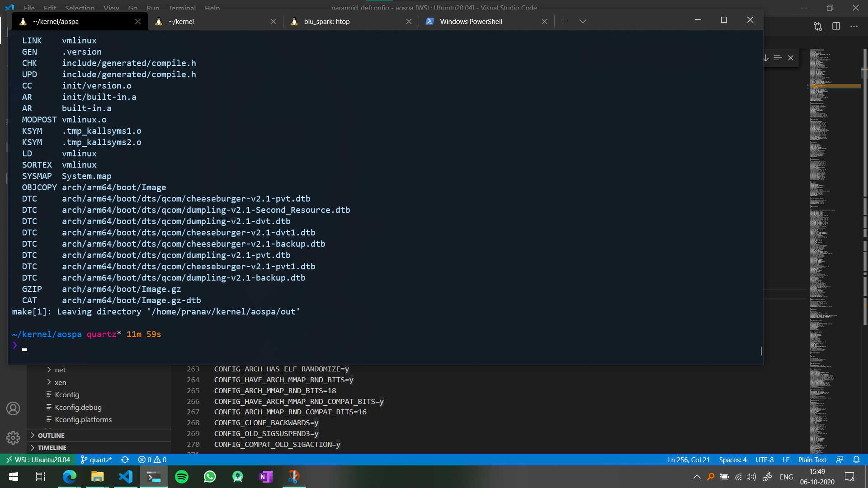Open the volume control in tray
This screenshot has width=868, height=488.
point(751,477)
